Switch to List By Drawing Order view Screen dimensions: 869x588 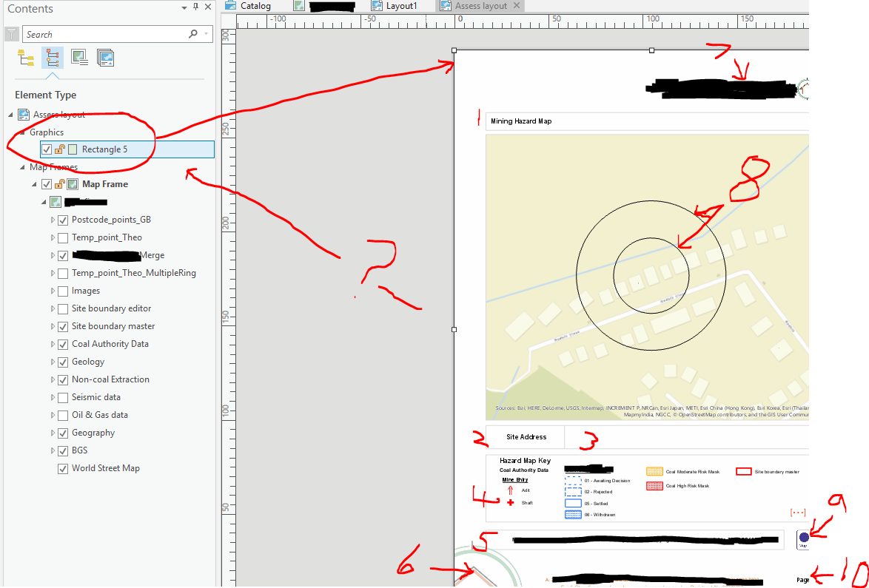(25, 57)
